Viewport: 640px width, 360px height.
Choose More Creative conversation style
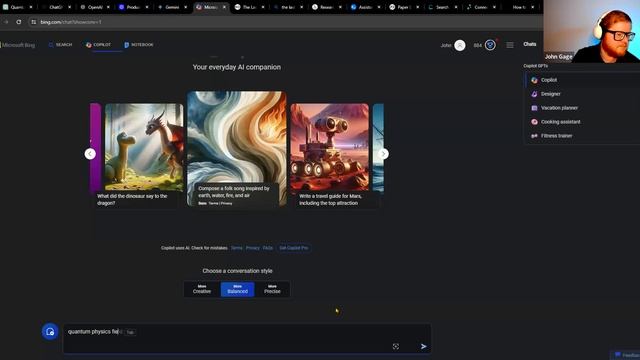tap(202, 289)
